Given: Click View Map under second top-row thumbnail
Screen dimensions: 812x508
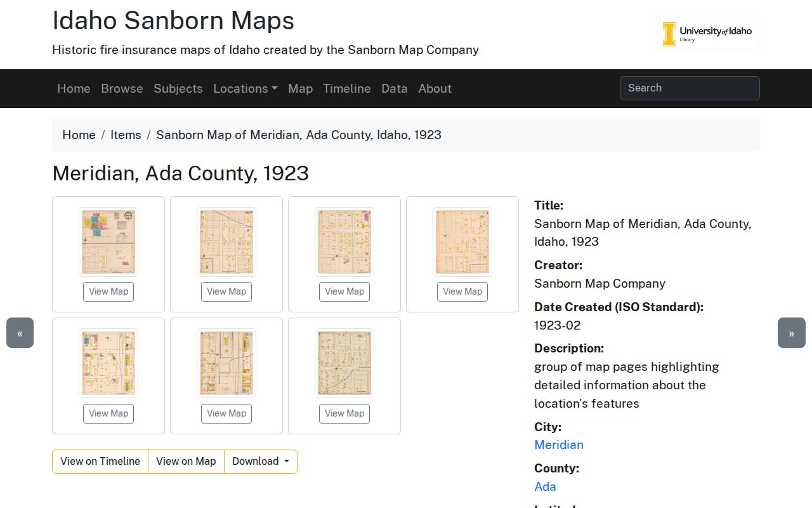Looking at the screenshot, I should pyautogui.click(x=226, y=291).
